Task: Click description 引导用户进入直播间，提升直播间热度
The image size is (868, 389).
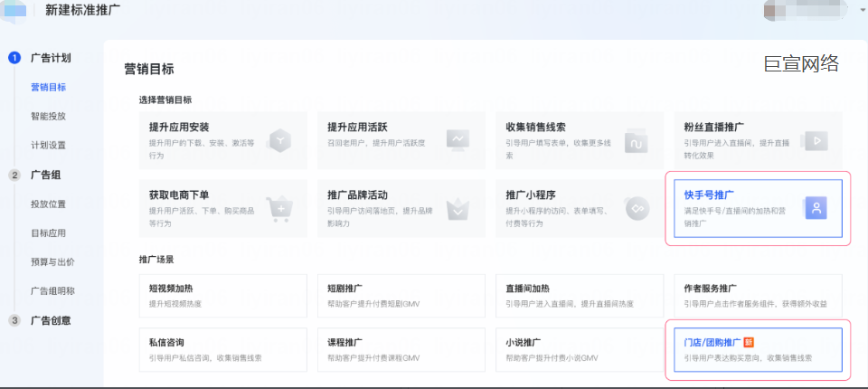Action: [x=570, y=304]
